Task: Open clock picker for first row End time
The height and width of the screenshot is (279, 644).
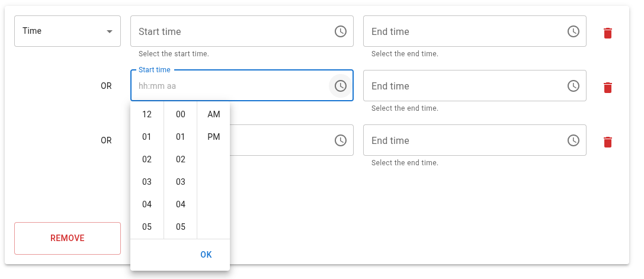Action: tap(573, 31)
